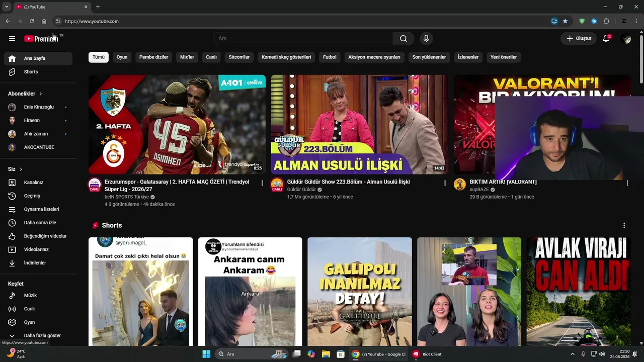Click the browser home icon
Screen dimensions: 644x362
point(44,21)
